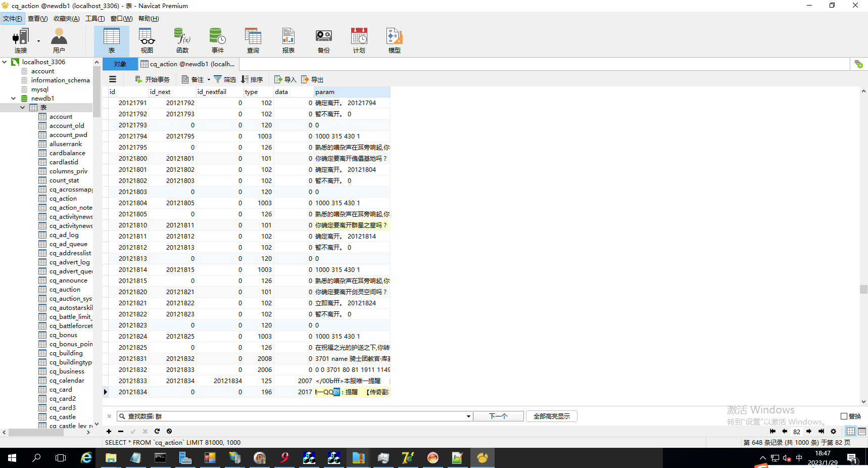The width and height of the screenshot is (868, 468).
Task: Open the Memo (备注) dropdown arrow
Action: pos(209,79)
